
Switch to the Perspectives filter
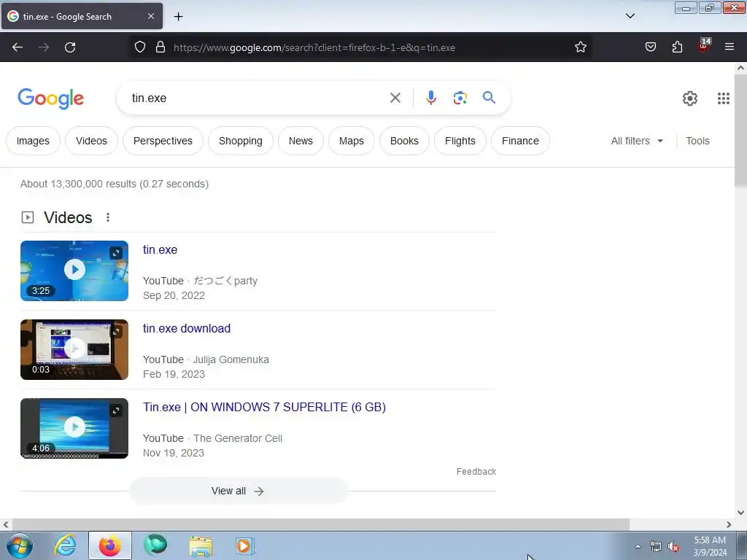tap(163, 141)
